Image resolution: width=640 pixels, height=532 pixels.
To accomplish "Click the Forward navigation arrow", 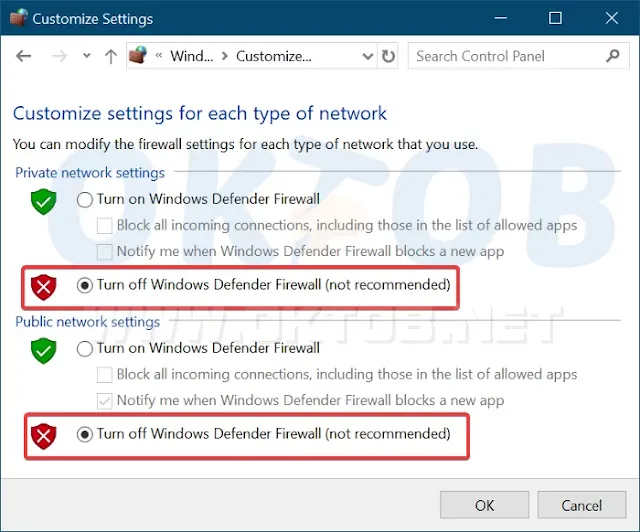I will click(60, 56).
